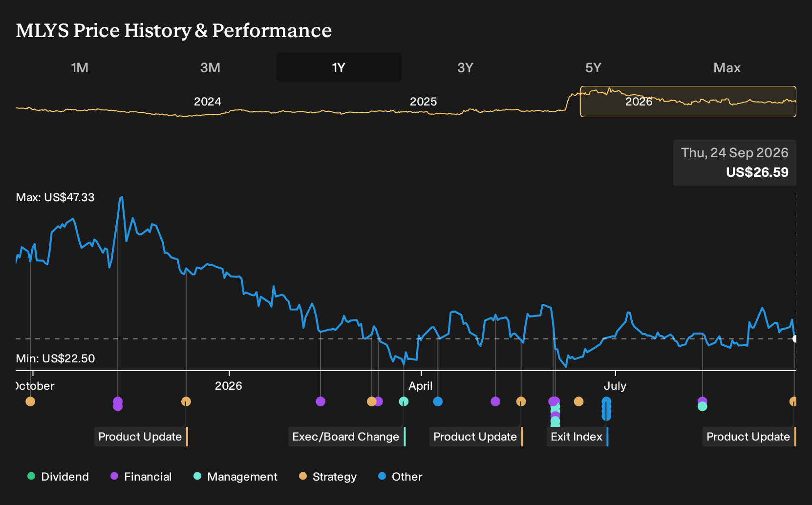Open the middle Product Update event label
This screenshot has width=812, height=505.
click(476, 437)
